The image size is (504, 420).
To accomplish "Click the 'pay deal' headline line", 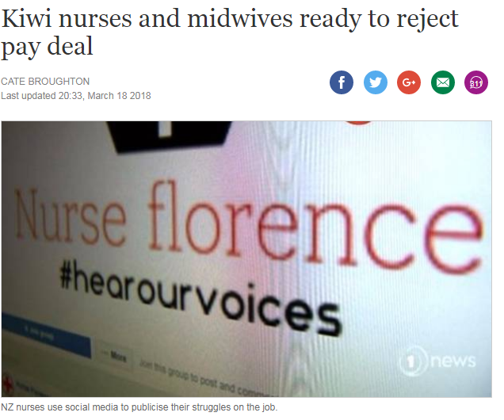I will pyautogui.click(x=47, y=47).
